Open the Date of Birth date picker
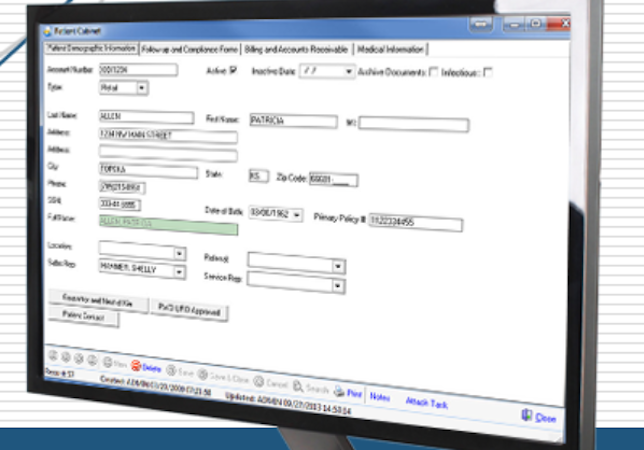Image resolution: width=644 pixels, height=450 pixels. coord(297,215)
